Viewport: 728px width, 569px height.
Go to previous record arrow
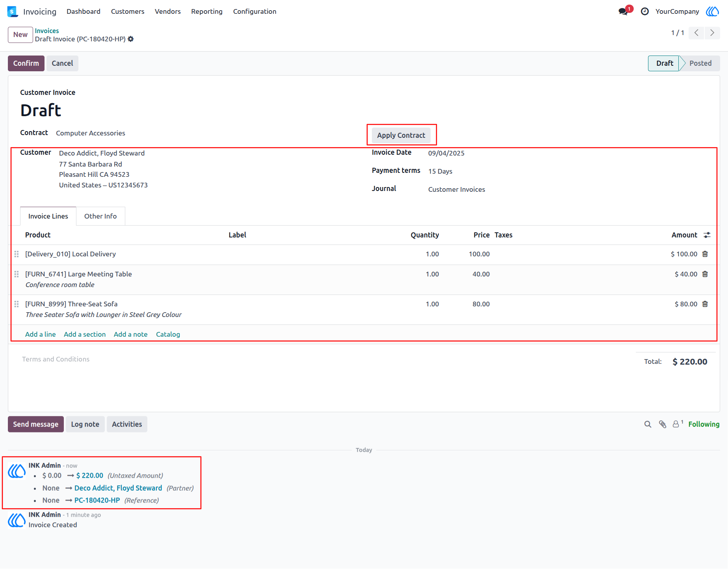[696, 33]
